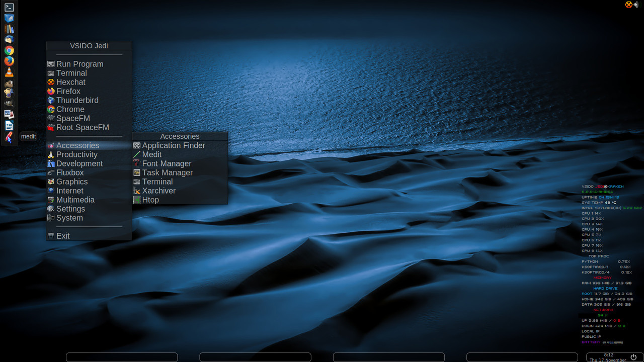Screen dimensions: 644x362
Task: Open Terminal from the VSIDO Jedi menu
Action: [89, 73]
